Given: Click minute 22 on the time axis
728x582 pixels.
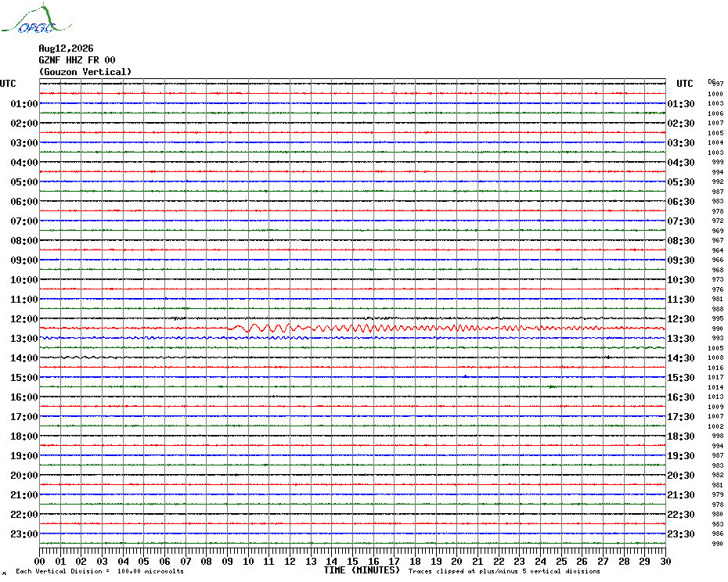Looking at the screenshot, I should click(x=499, y=561).
